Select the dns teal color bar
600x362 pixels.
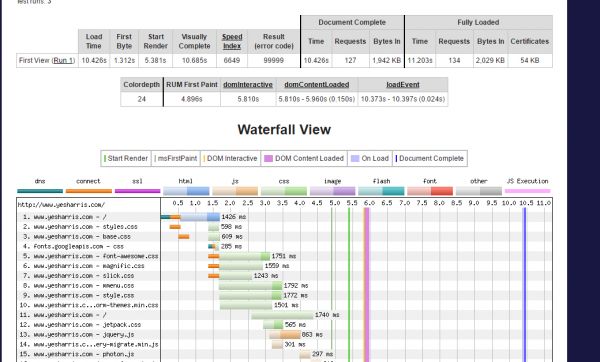(x=40, y=191)
